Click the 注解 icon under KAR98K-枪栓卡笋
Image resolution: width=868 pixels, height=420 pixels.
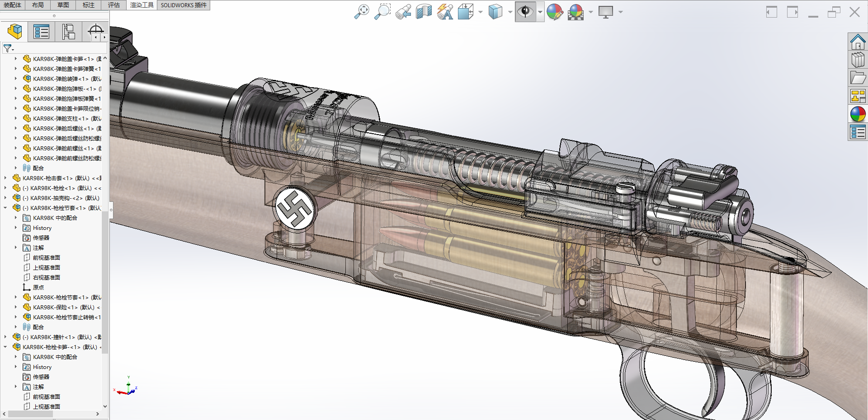point(27,387)
